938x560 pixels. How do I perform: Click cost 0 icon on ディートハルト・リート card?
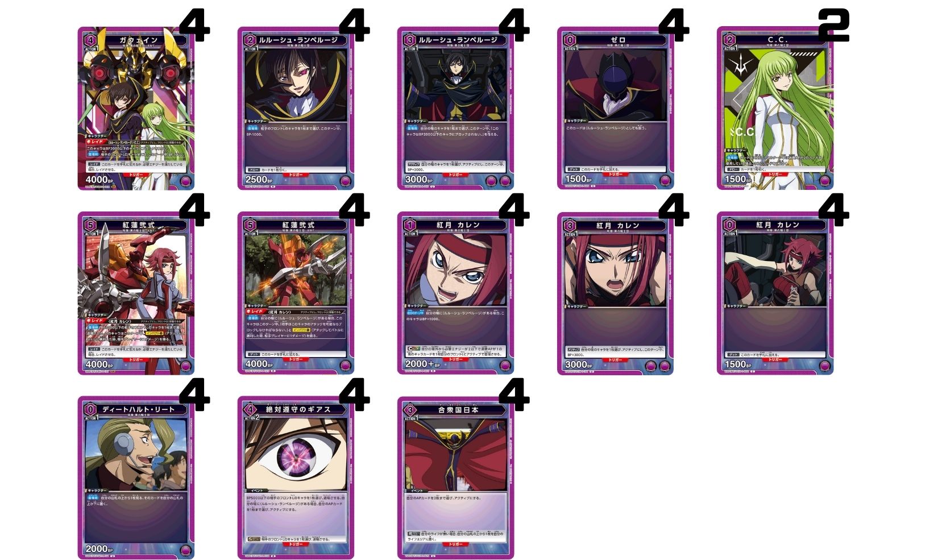pyautogui.click(x=90, y=409)
